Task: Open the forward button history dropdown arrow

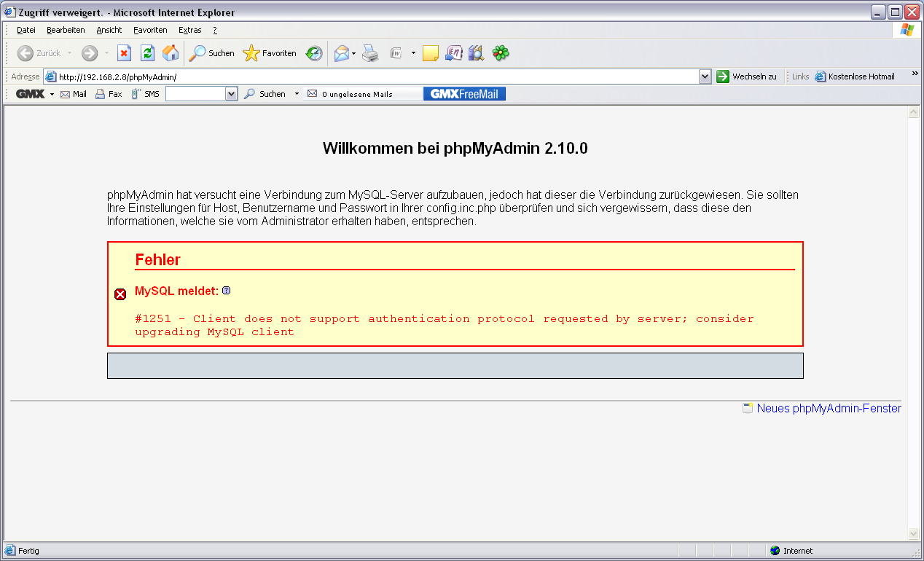Action: (106, 53)
